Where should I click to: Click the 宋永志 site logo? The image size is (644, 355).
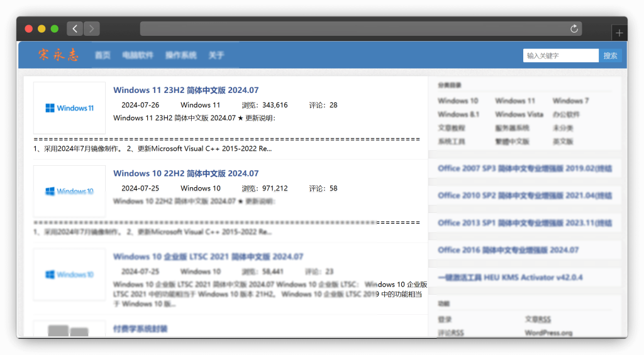[58, 55]
